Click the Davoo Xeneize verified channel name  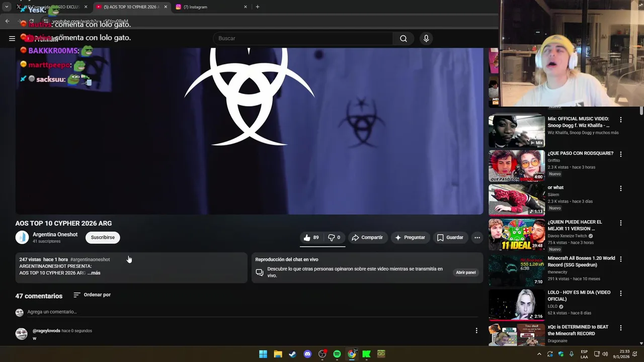pyautogui.click(x=567, y=236)
